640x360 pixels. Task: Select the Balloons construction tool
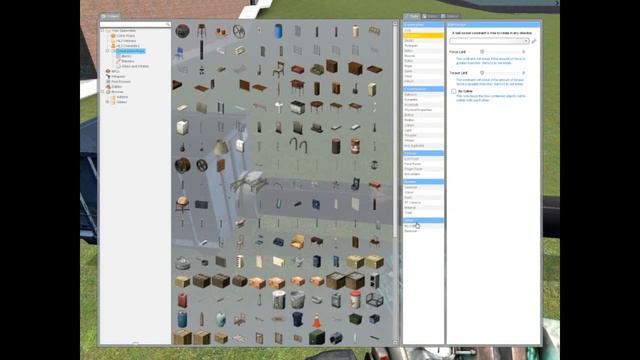(x=423, y=95)
